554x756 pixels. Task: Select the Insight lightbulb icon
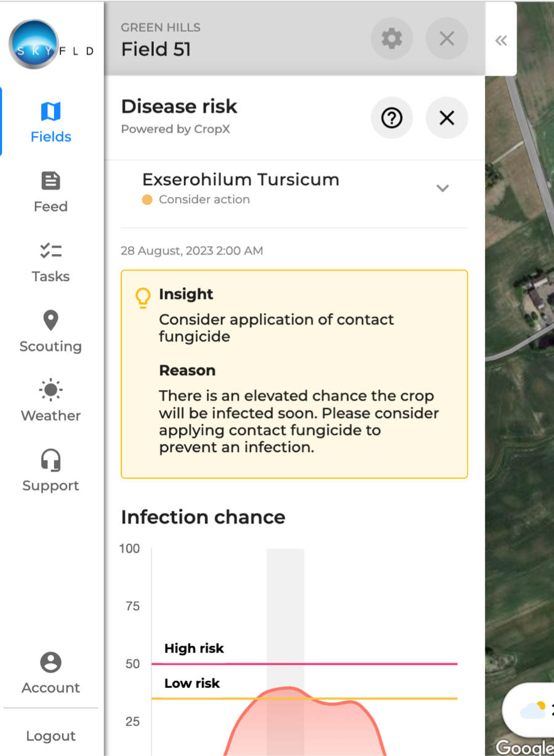(x=143, y=298)
